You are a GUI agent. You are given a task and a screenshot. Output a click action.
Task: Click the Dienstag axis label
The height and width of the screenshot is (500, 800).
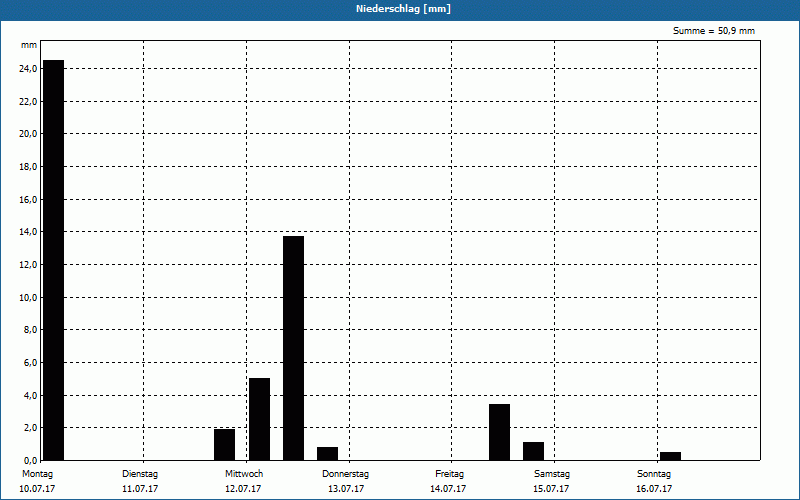tap(140, 474)
